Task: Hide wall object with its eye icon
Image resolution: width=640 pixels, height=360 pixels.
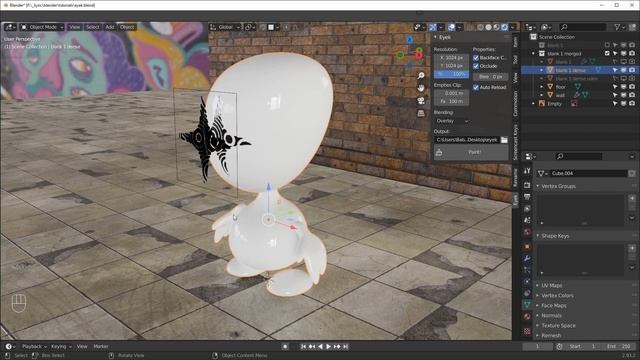Action: pos(624,95)
